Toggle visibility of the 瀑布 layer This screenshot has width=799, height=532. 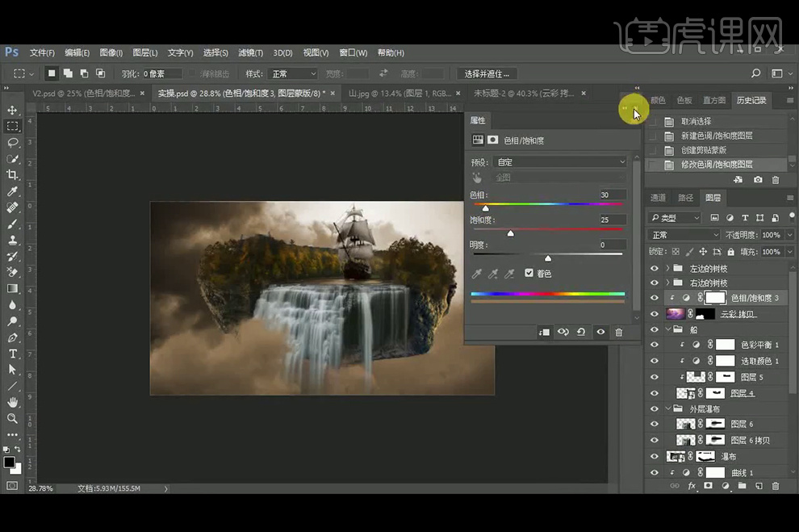[x=655, y=456]
